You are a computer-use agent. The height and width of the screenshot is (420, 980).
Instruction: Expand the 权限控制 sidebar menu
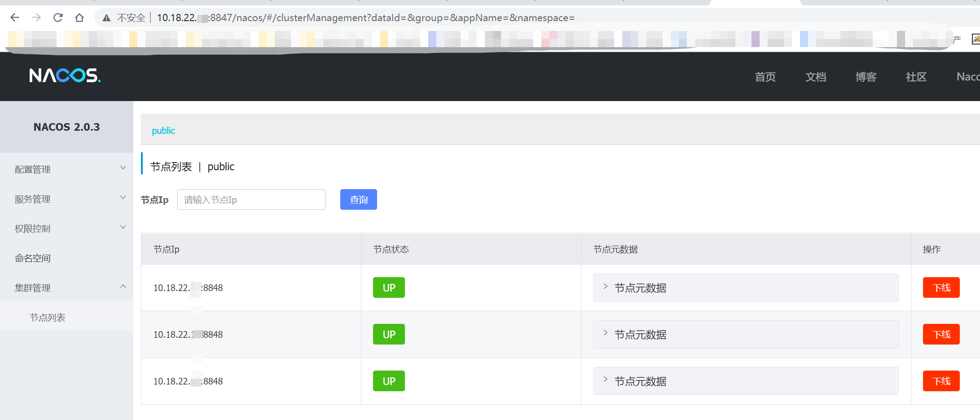[66, 229]
